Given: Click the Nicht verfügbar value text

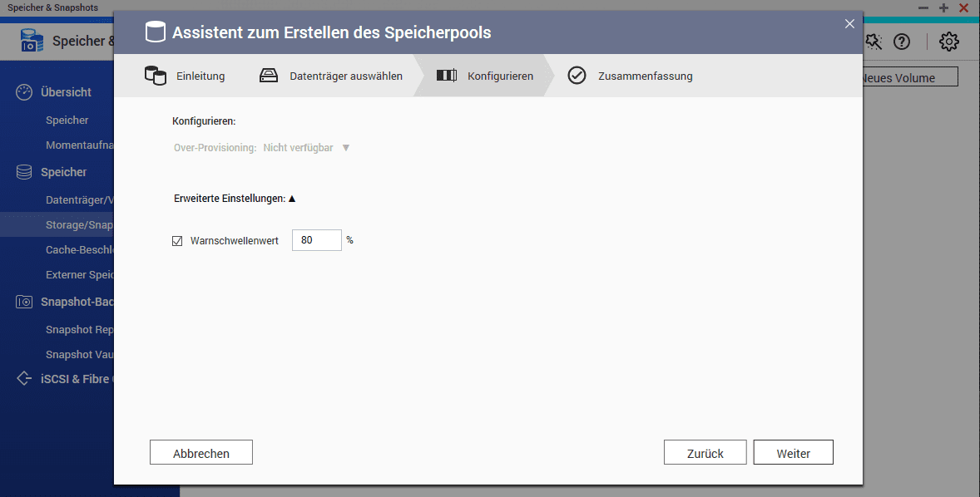Looking at the screenshot, I should 298,148.
